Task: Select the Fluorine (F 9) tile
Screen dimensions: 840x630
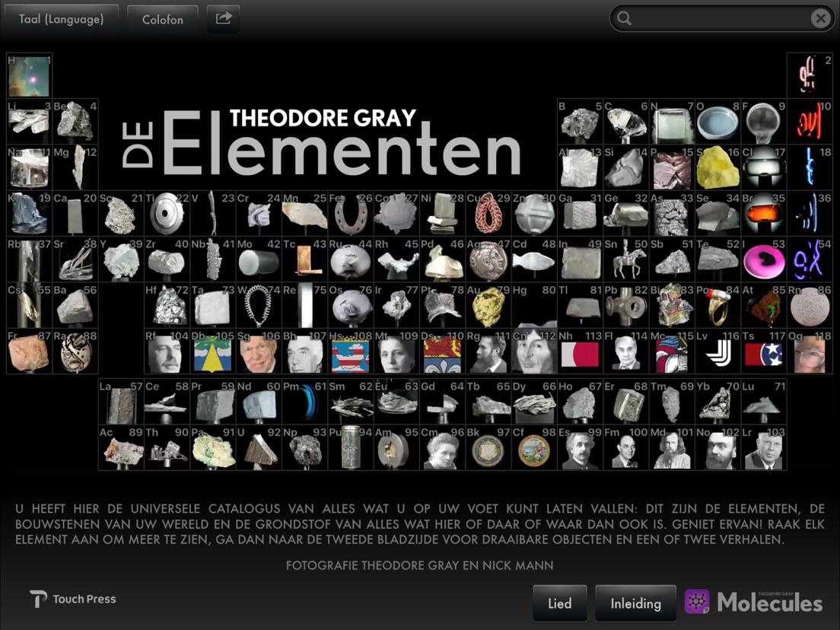Action: tap(763, 122)
